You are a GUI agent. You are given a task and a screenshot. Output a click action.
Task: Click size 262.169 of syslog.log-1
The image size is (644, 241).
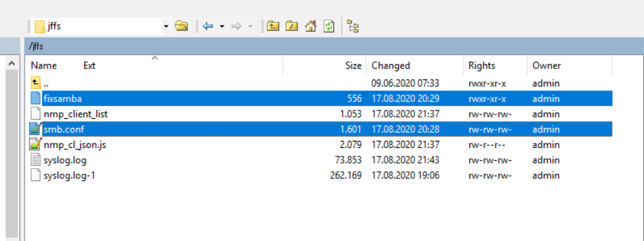click(346, 176)
